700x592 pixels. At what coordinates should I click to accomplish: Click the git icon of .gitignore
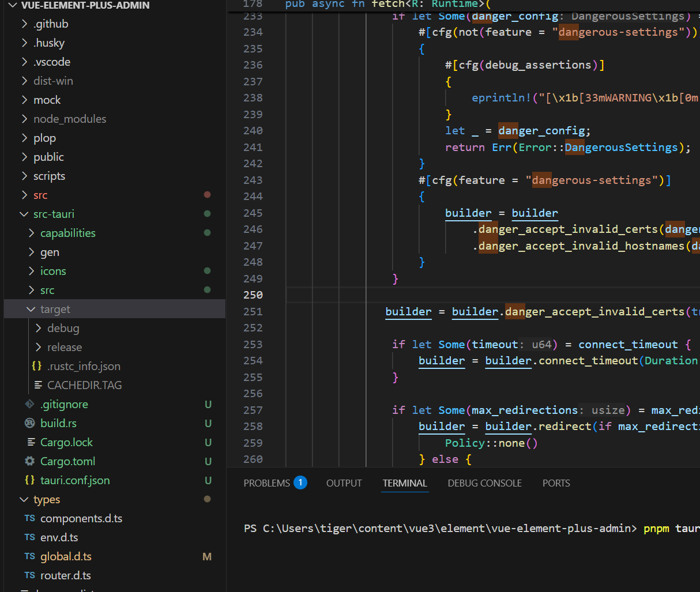[x=30, y=404]
